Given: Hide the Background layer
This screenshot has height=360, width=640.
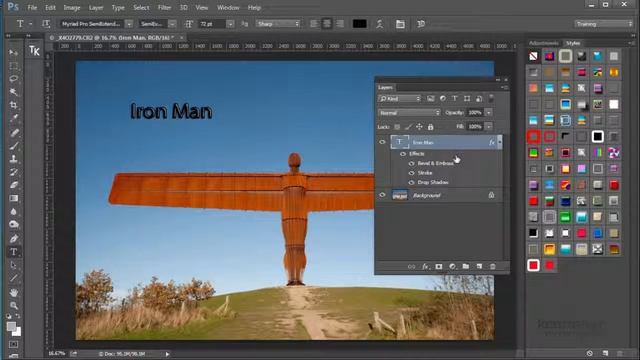Looking at the screenshot, I should click(382, 195).
